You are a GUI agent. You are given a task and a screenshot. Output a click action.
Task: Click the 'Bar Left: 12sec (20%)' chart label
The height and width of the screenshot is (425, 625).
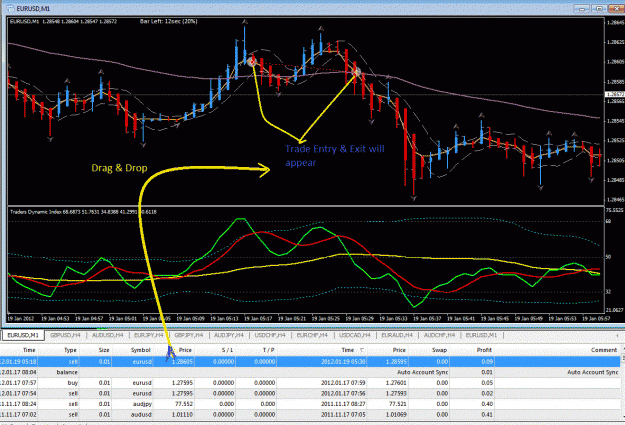pyautogui.click(x=168, y=21)
